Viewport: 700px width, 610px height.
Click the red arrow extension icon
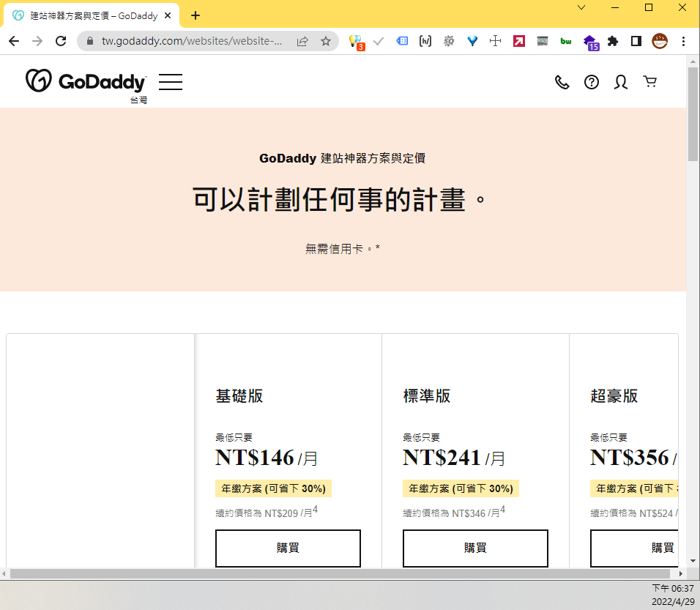click(x=518, y=41)
